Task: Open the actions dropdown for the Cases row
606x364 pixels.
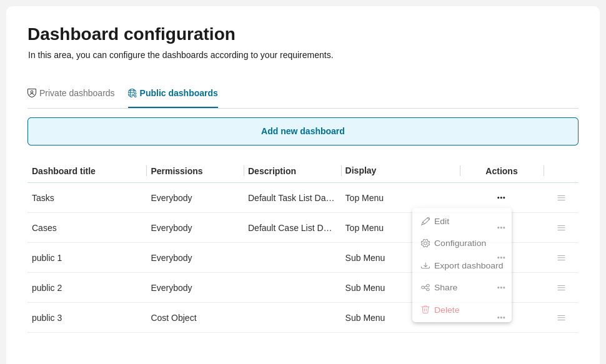Action: pyautogui.click(x=501, y=227)
